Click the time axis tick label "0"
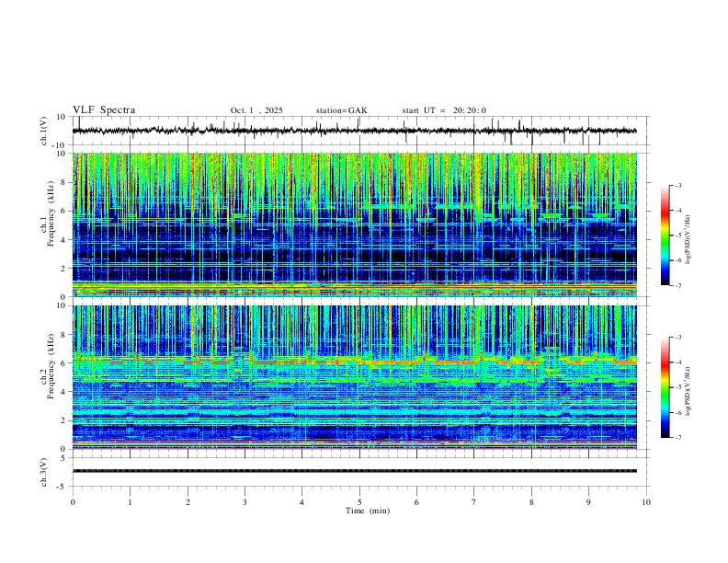This screenshot has height=563, width=728. [73, 502]
